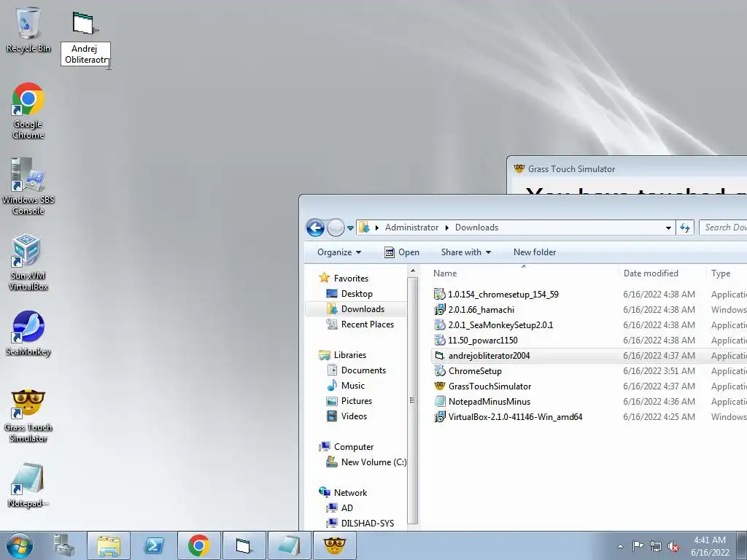747x560 pixels.
Task: Click the desktop icon rename text box
Action: (x=86, y=54)
